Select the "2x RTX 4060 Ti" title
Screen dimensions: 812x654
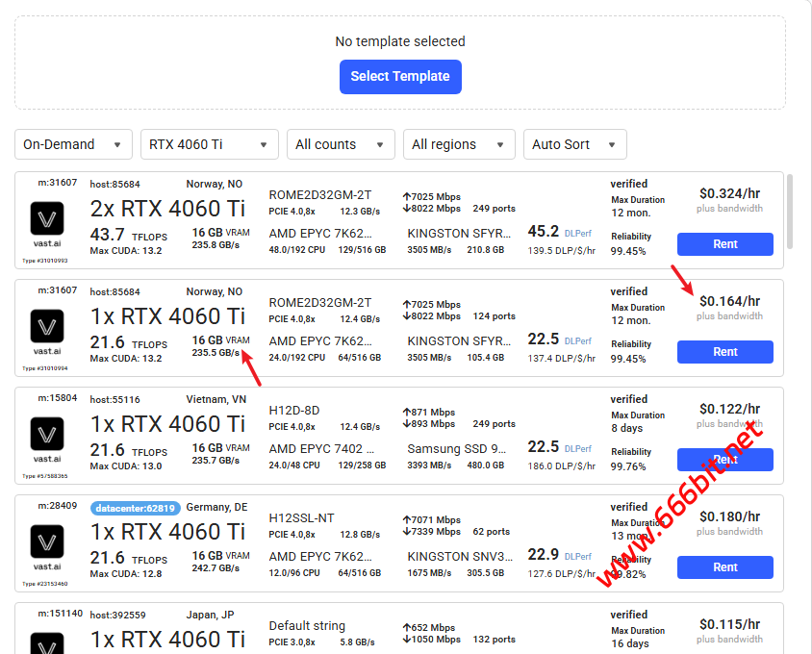coord(167,209)
